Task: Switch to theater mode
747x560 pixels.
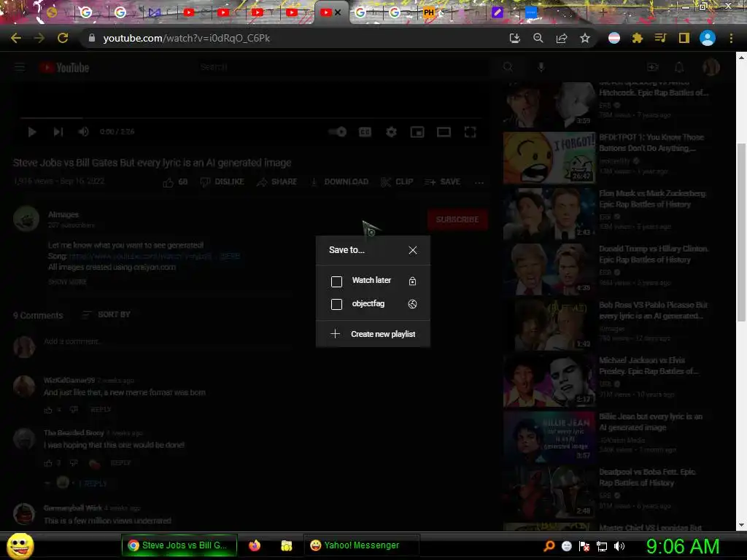Action: [x=444, y=132]
